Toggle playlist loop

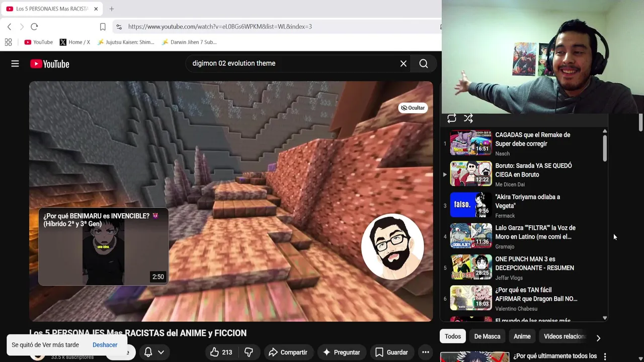point(452,119)
